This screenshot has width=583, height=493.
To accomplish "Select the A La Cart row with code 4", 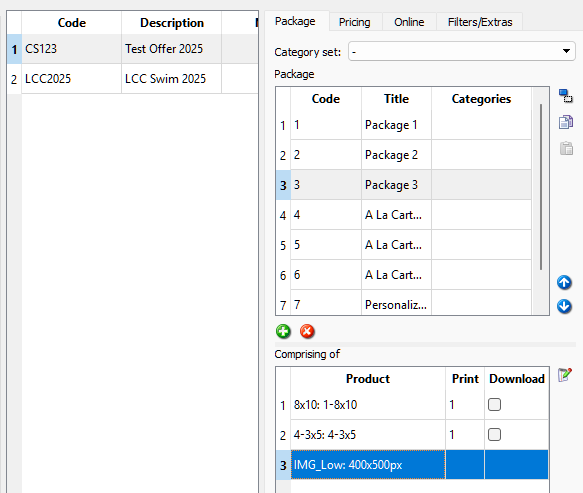I will 404,215.
